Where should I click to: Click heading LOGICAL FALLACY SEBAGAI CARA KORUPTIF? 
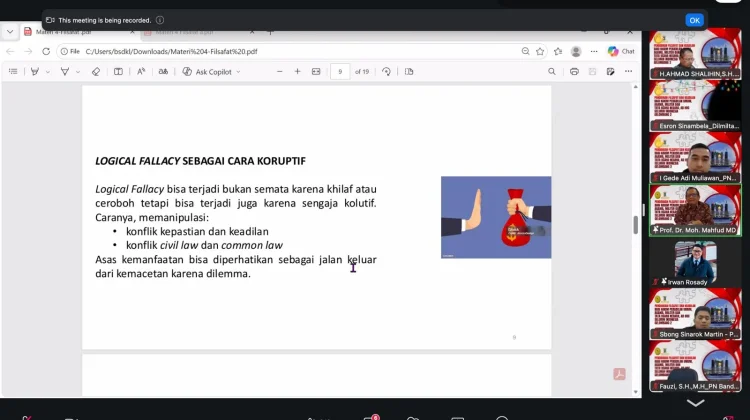point(200,161)
